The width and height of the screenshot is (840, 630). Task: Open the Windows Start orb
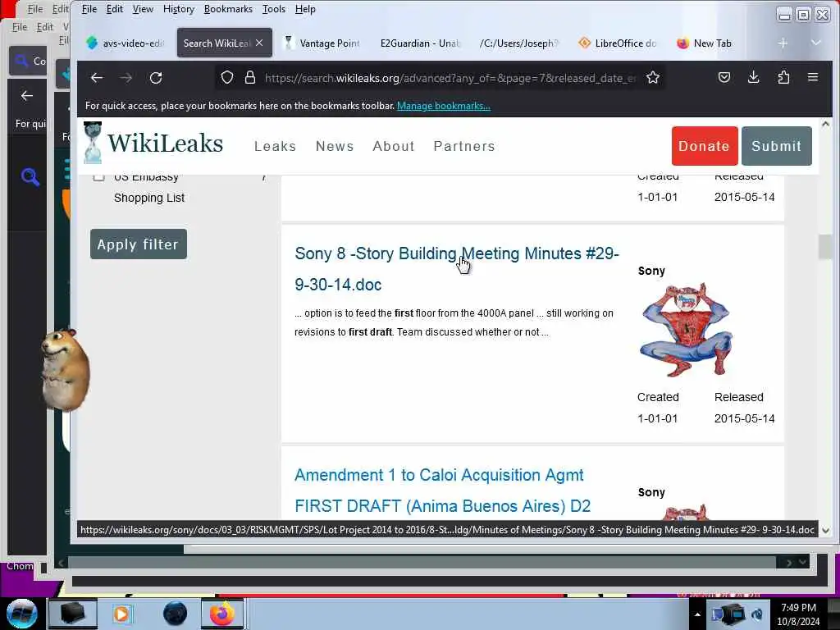[21, 614]
